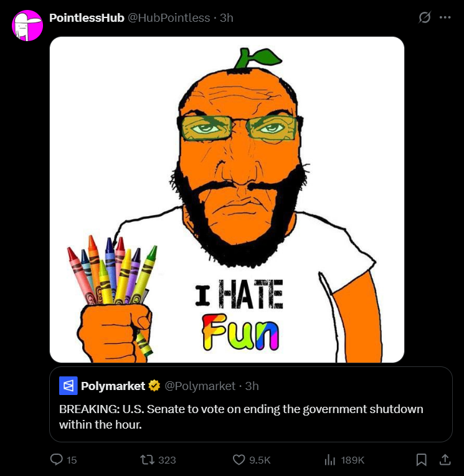Click the Grok explain post icon
The width and height of the screenshot is (464, 476).
[x=425, y=17]
